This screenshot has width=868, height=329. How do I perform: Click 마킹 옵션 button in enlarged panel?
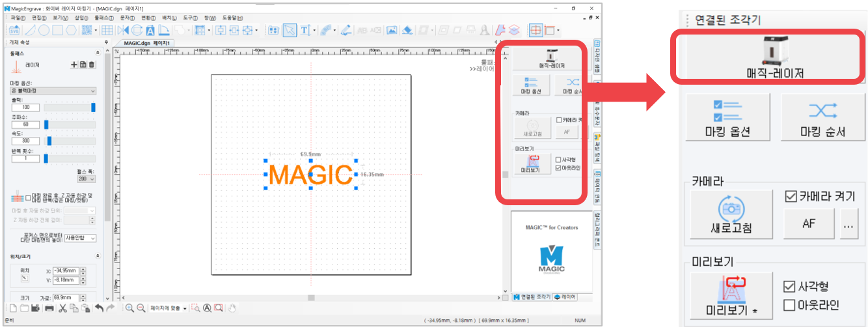click(727, 117)
